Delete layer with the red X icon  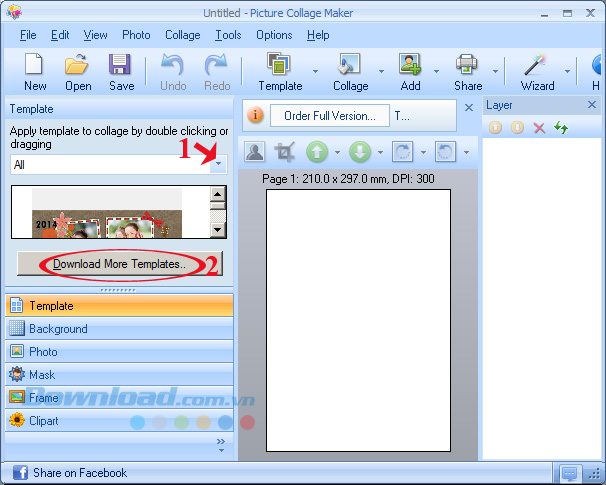(x=539, y=128)
